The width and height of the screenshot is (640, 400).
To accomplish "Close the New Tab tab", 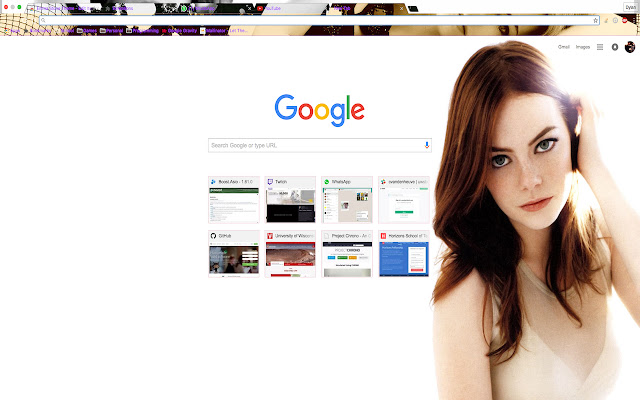I will (401, 8).
